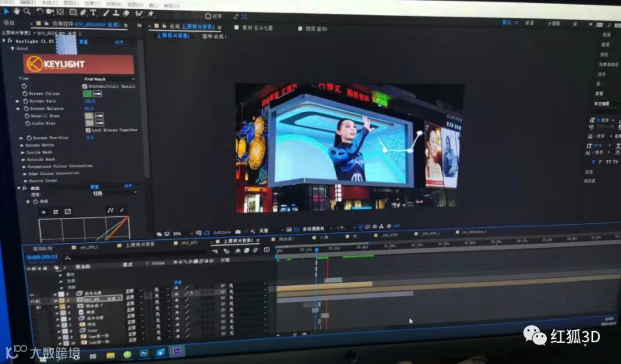Open the 窗帘 合成1 breadcrumb
The height and width of the screenshot is (364, 621).
coord(214,36)
